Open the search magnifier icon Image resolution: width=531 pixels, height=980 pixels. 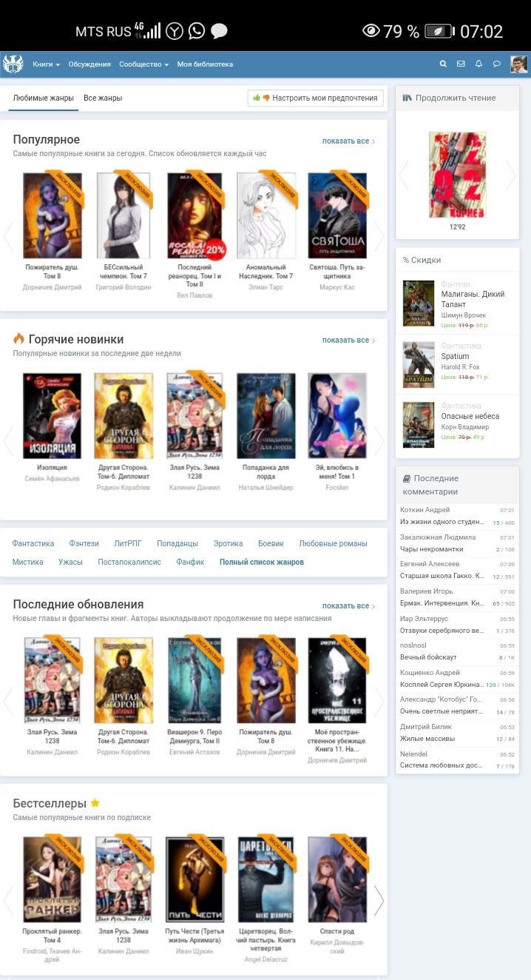(443, 64)
